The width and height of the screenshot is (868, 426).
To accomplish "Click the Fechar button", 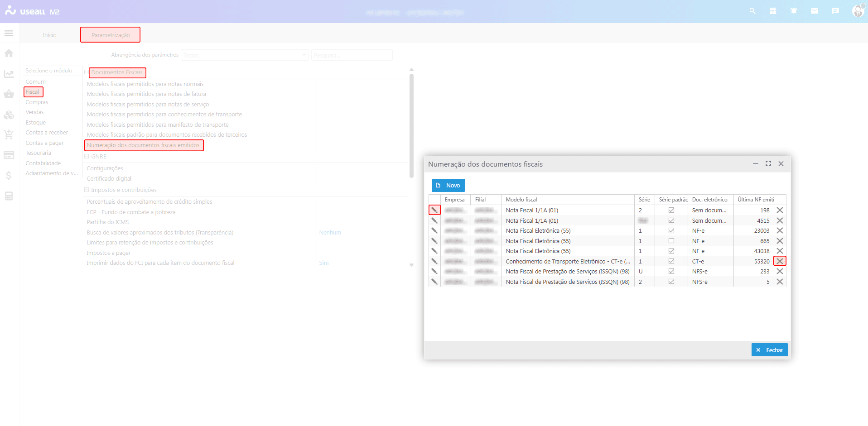I will tap(769, 350).
